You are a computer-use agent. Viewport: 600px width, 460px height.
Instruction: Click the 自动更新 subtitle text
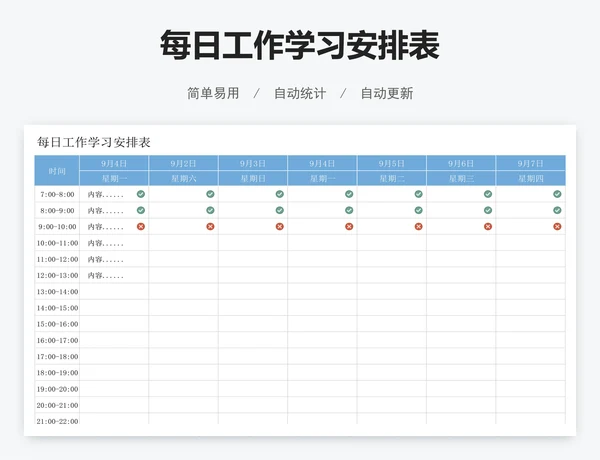pyautogui.click(x=387, y=93)
